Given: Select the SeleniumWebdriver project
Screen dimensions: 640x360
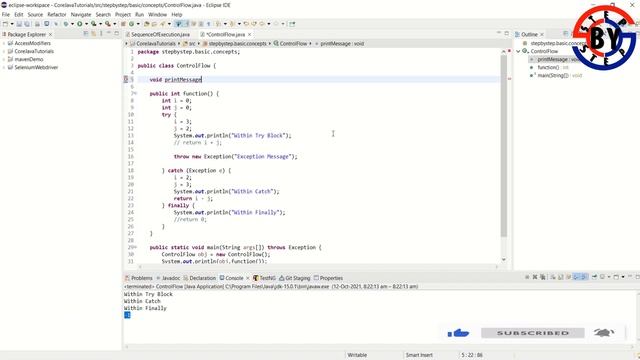Looking at the screenshot, I should pyautogui.click(x=36, y=67).
